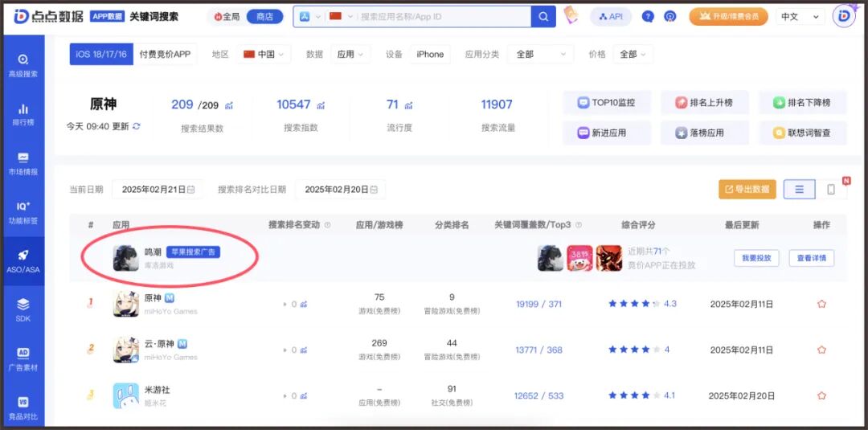Open the 当前日期 2025年02月21日 date picker
Viewport: 868px width, 430px height.
click(x=158, y=189)
